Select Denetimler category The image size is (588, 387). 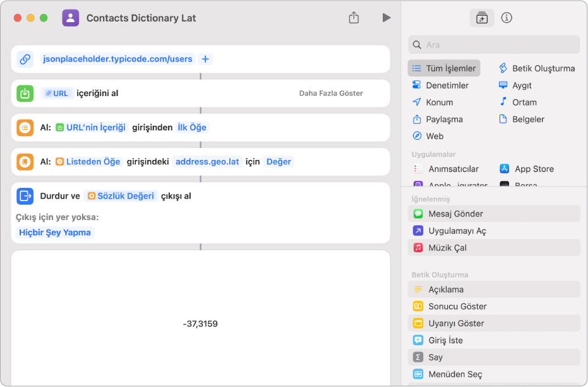pos(440,85)
